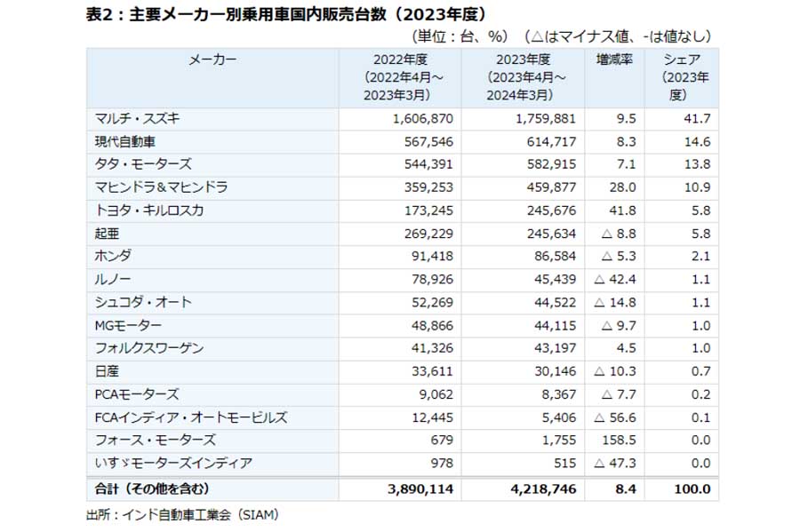
Task: Select the value 86,584
Action: coord(555,256)
